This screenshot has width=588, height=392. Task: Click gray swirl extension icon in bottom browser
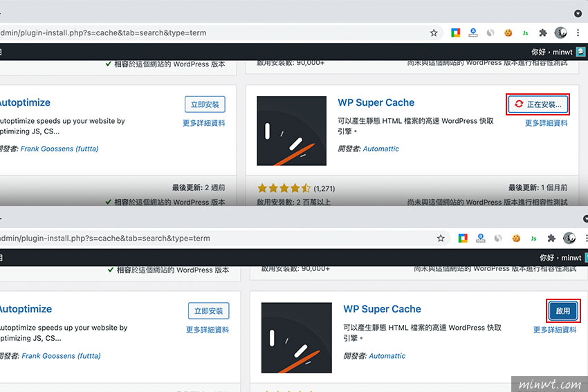(498, 239)
